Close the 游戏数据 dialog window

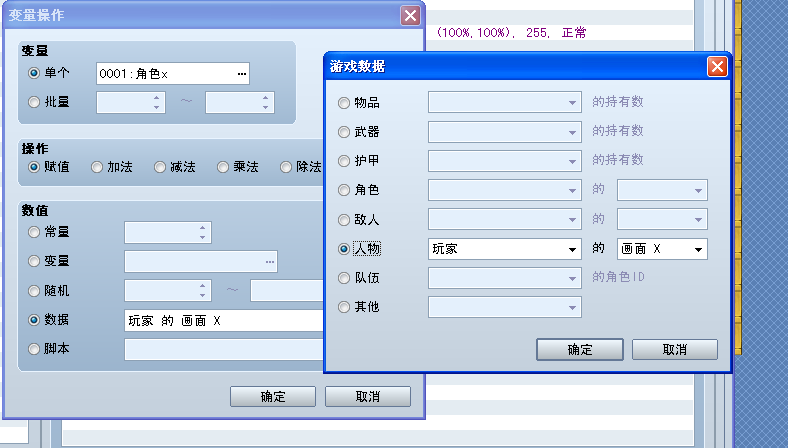click(x=717, y=66)
